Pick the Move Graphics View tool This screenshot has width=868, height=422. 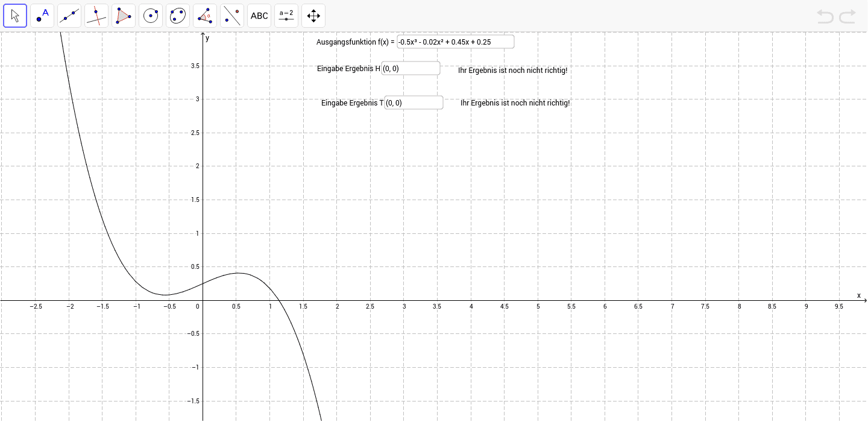313,16
